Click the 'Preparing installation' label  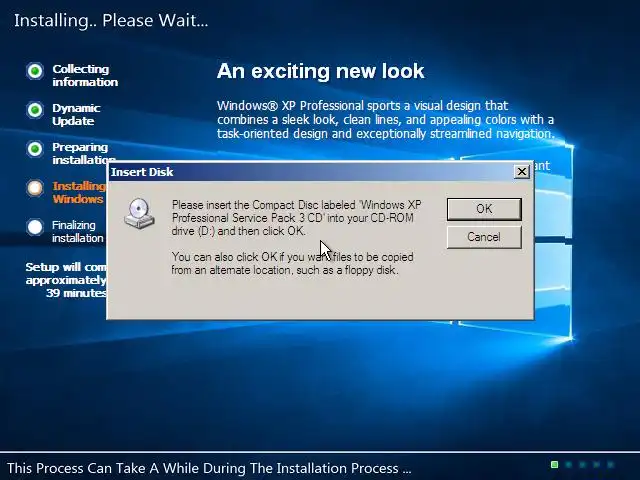84,153
